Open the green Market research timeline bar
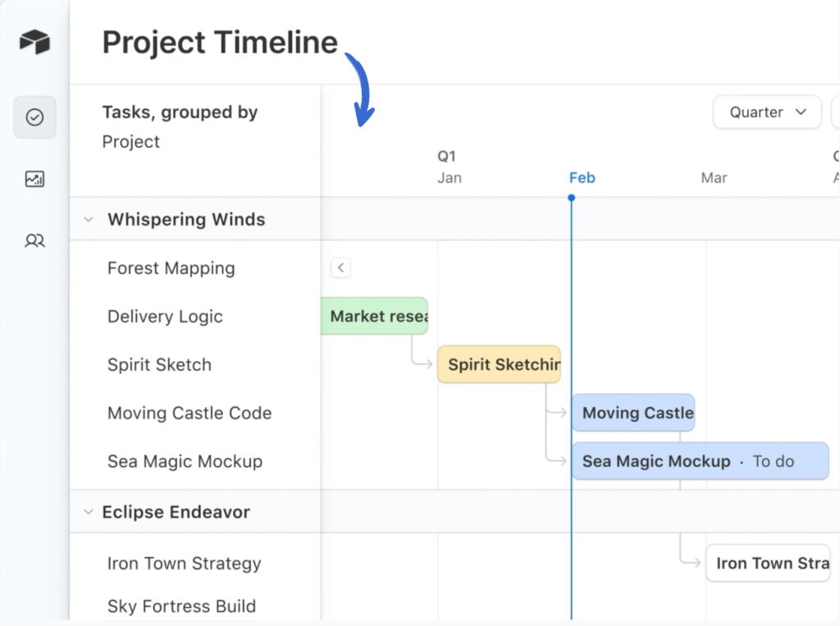840x626 pixels. pos(374,316)
